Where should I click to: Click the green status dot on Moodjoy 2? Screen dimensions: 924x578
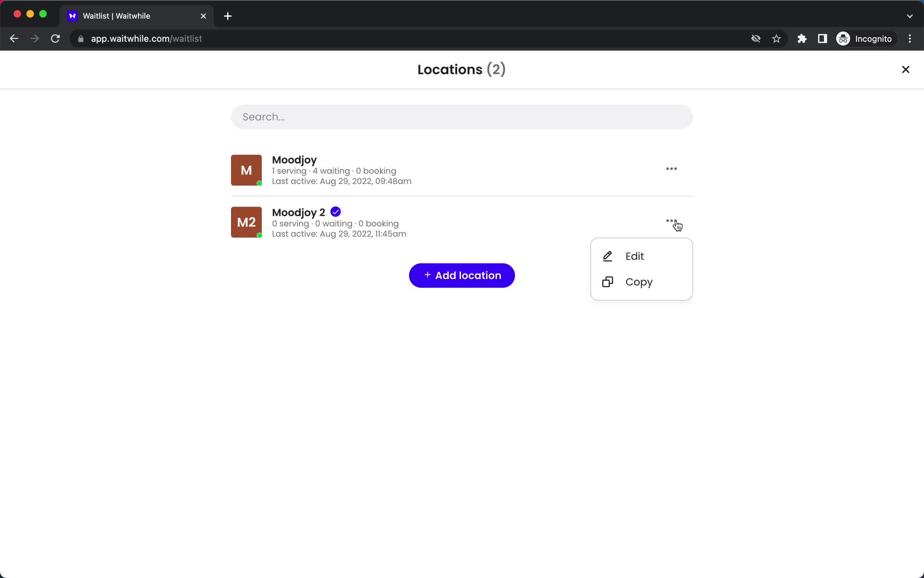259,235
